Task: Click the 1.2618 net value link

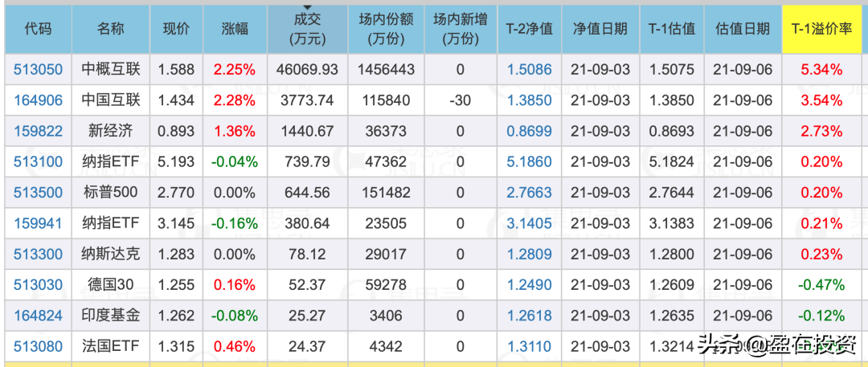Action: 529,316
